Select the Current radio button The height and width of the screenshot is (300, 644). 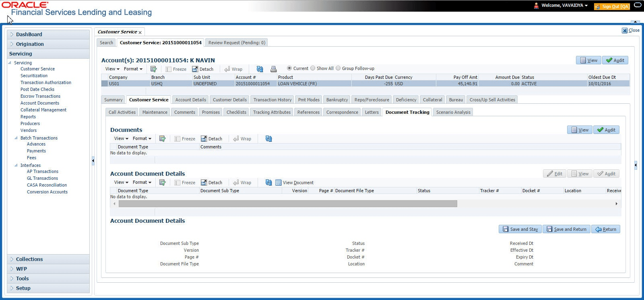[x=289, y=68]
